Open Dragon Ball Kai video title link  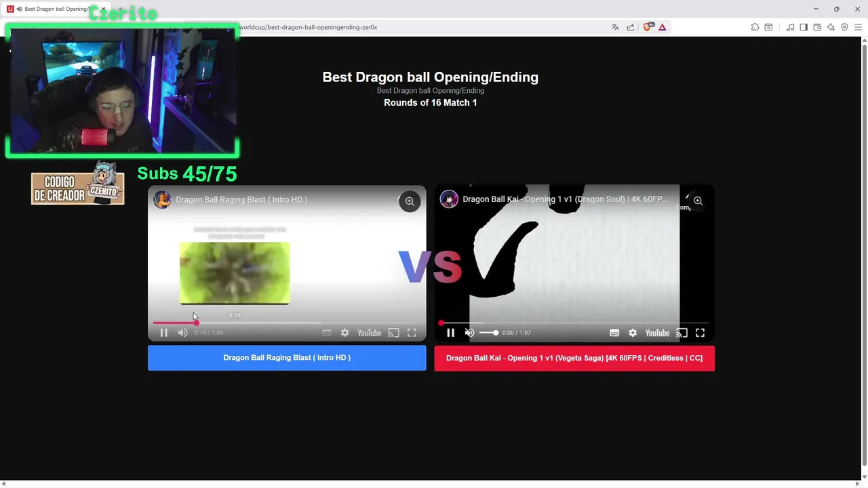(565, 199)
